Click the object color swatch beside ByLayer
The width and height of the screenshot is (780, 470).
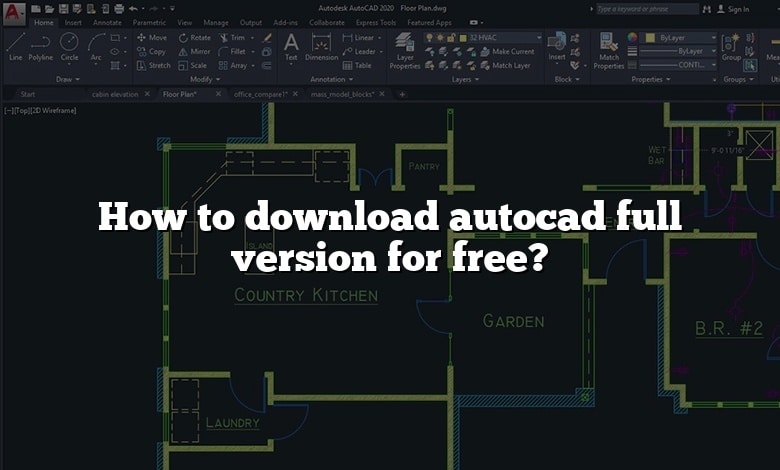650,37
